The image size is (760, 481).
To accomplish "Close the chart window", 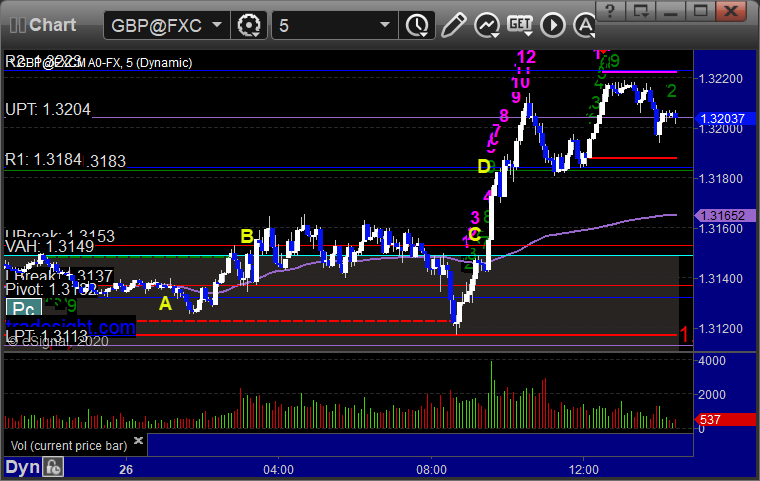I will [x=731, y=11].
